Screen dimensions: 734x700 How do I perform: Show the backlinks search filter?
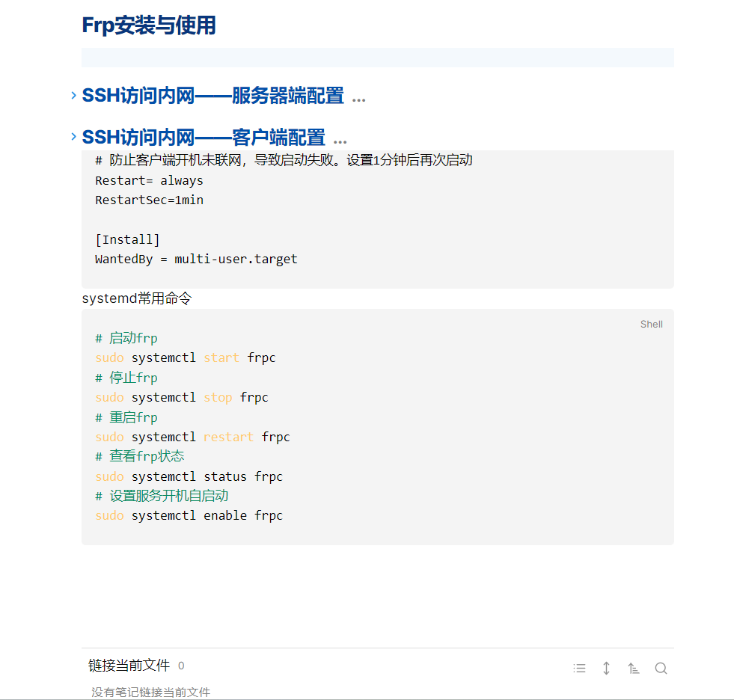tap(661, 668)
